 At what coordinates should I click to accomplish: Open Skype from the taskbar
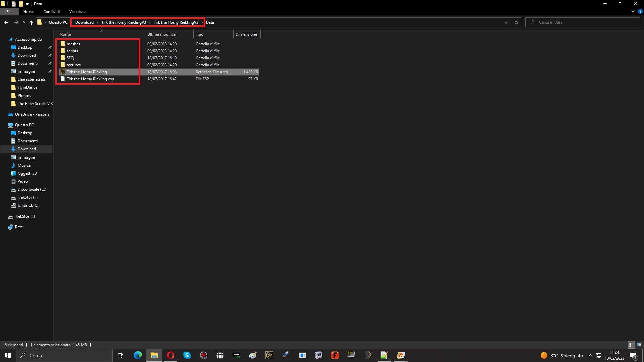187,355
